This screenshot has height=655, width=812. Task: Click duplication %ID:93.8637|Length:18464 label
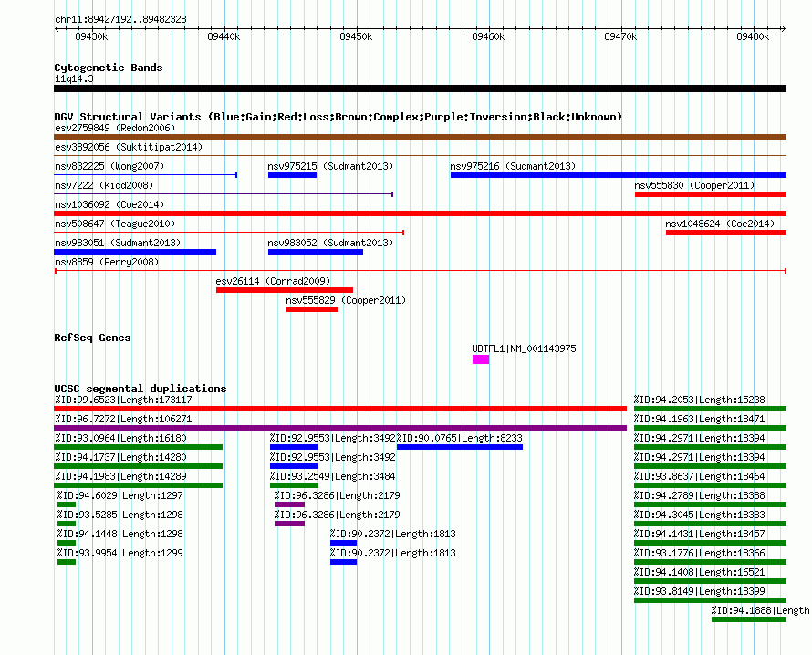[700, 476]
